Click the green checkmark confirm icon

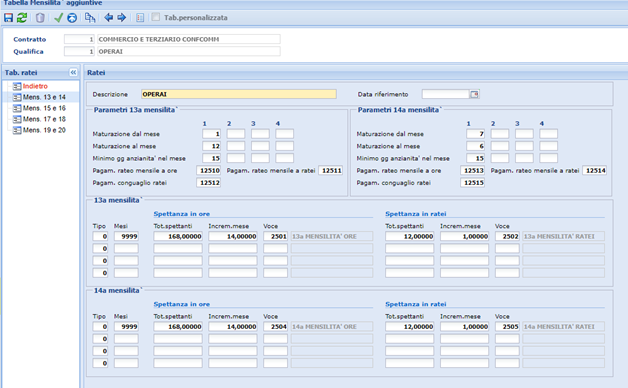58,18
